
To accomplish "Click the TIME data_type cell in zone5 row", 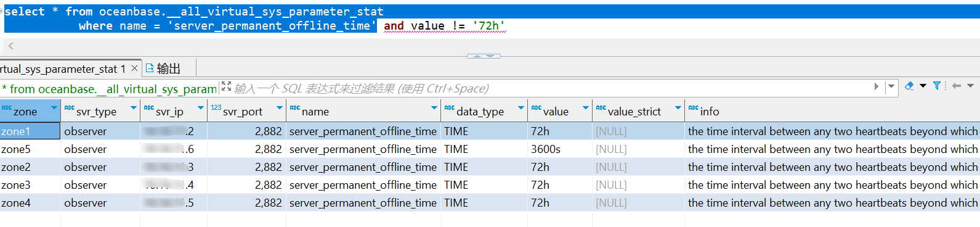I will pos(484,149).
